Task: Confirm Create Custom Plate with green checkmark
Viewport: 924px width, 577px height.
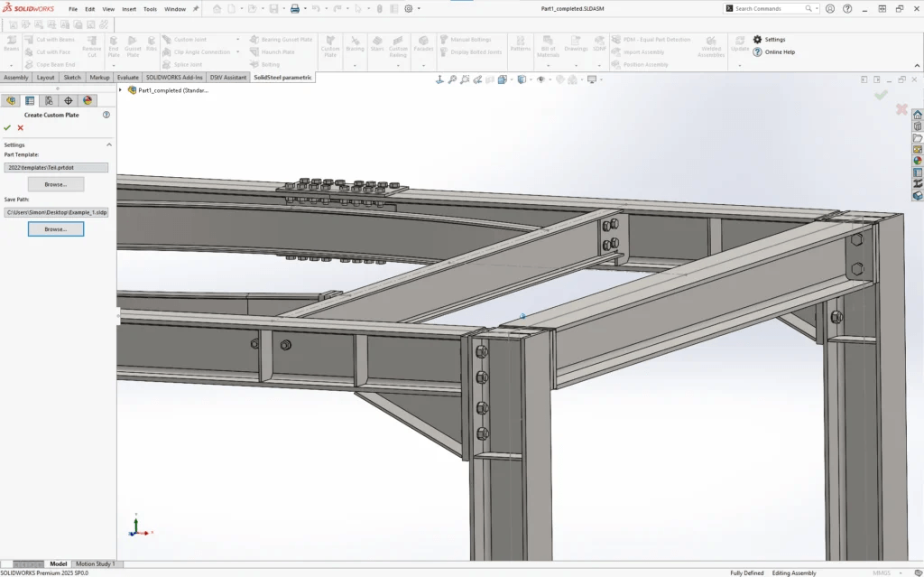Action: pos(8,126)
